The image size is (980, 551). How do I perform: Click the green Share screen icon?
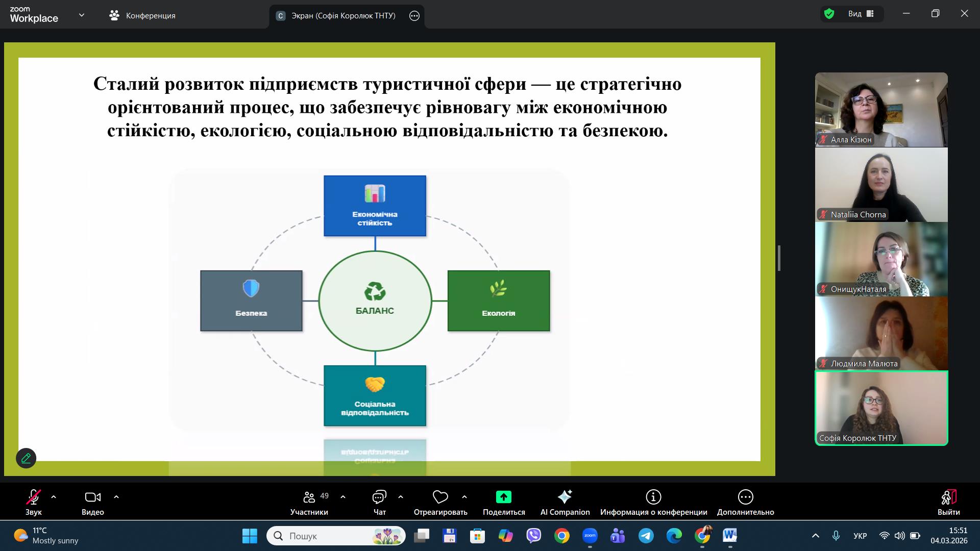(503, 497)
